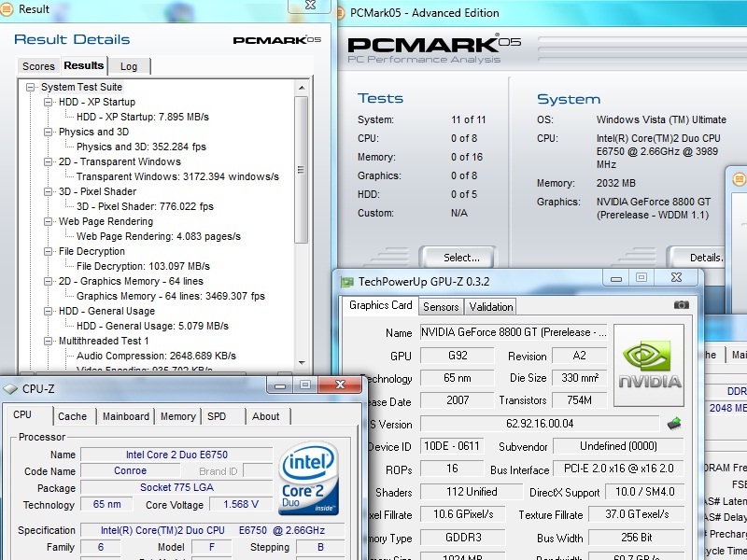Collapse the 3D - Pixel Shader node
Screen dimensions: 747x560
pyautogui.click(x=48, y=191)
